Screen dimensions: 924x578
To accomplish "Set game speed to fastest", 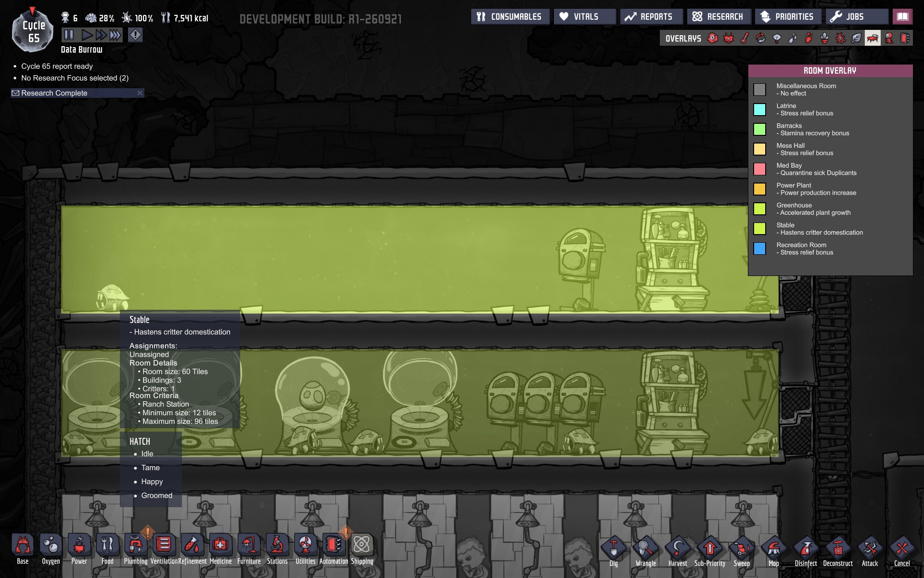I will 115,35.
